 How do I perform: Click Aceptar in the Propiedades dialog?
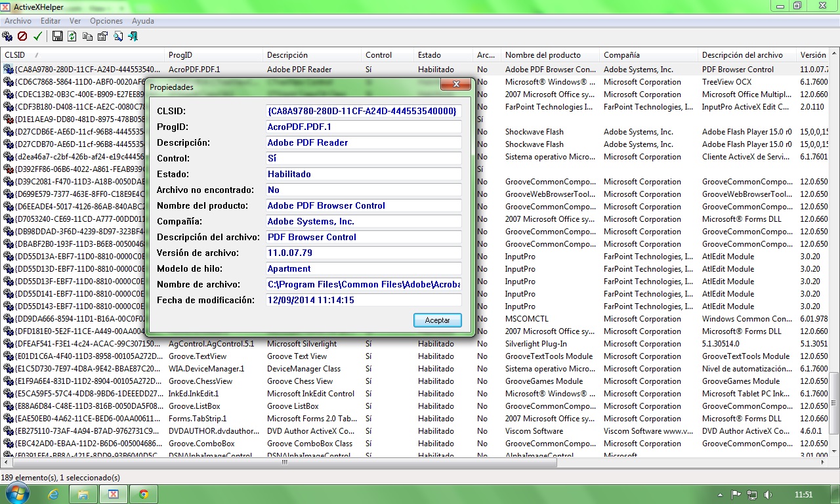(x=438, y=320)
